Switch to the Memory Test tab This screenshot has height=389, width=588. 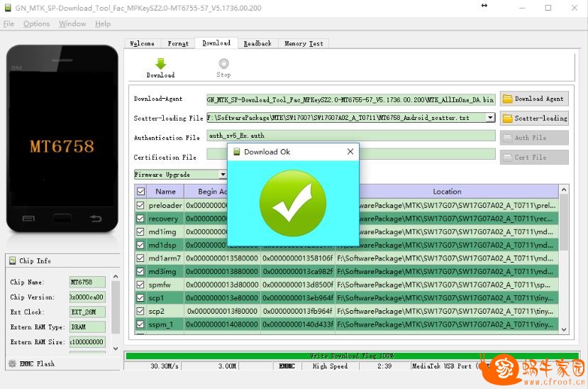pos(304,43)
